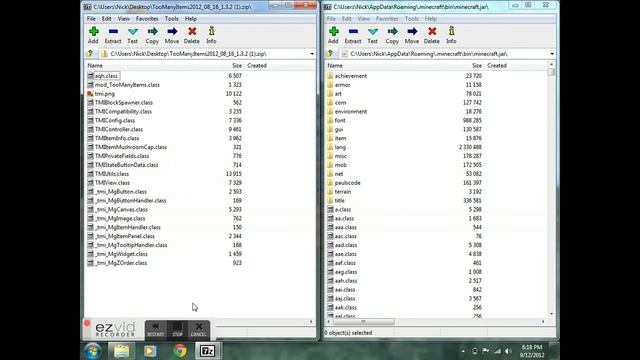Click Ezvid recorder STOP button

177,329
